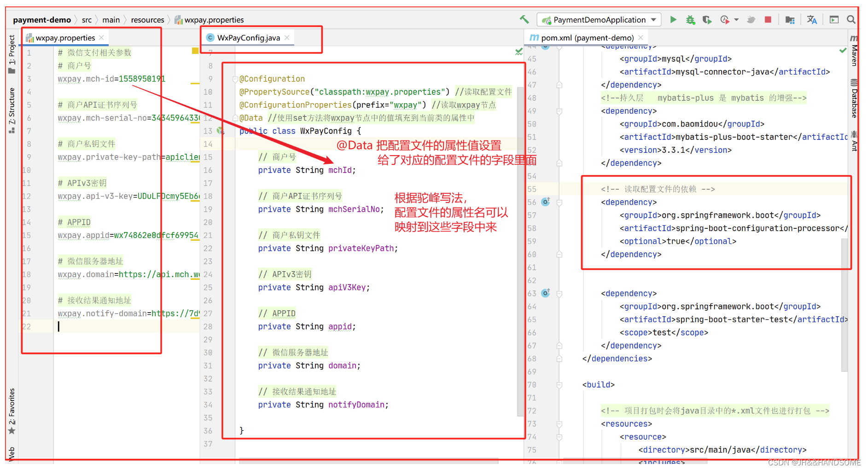Click the 'private String mchSerialNo;' field
The height and width of the screenshot is (470, 868).
(x=321, y=209)
